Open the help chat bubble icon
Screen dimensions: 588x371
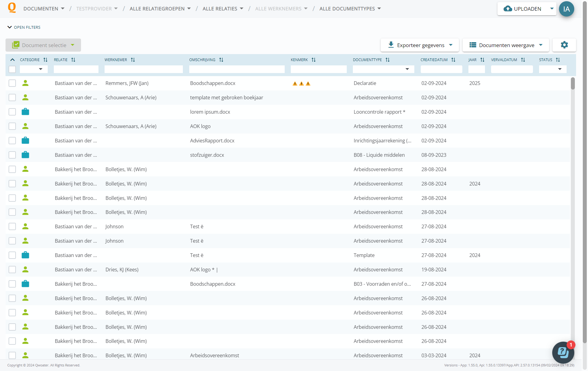(x=563, y=352)
